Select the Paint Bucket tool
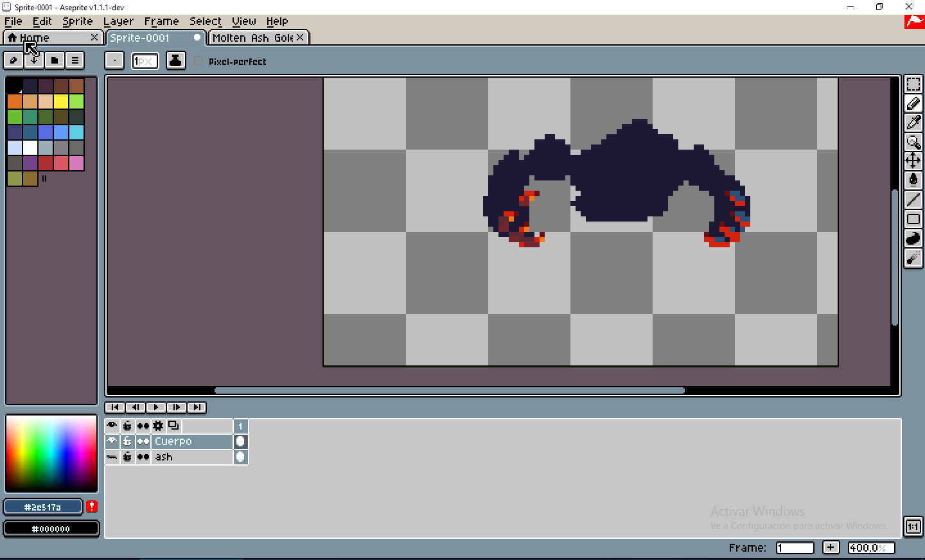 pos(913,180)
